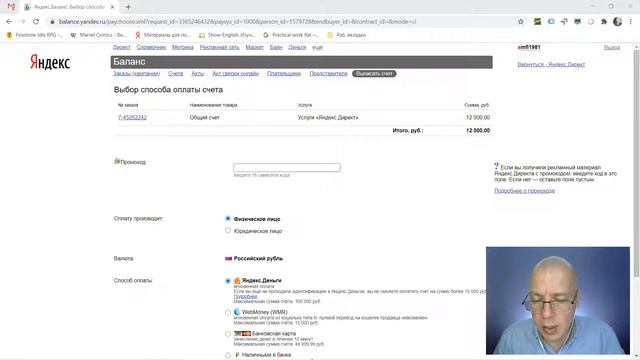
Task: Click the Выписать счет button
Action: 374,73
